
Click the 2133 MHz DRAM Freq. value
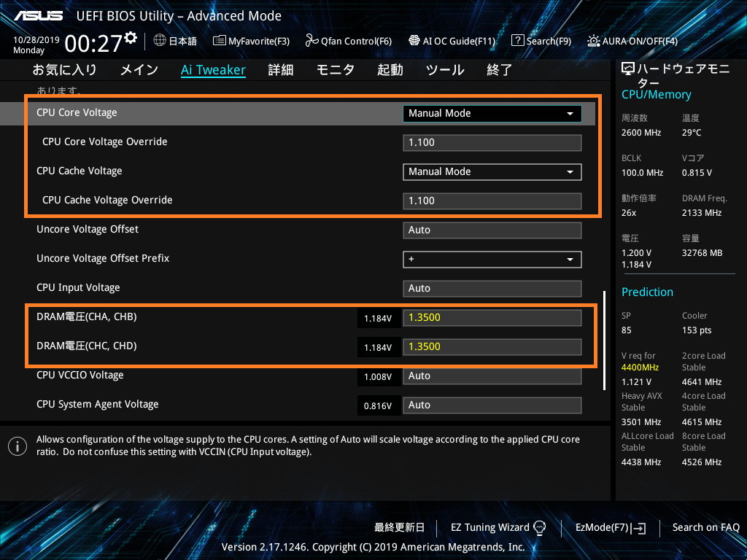pos(701,213)
